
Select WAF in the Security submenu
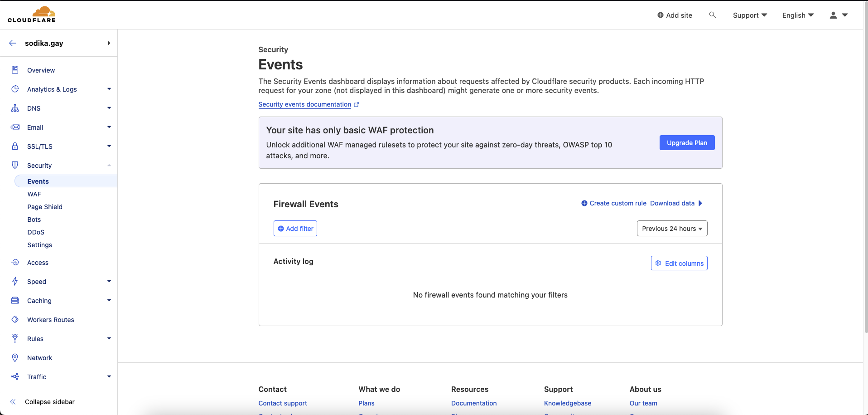pyautogui.click(x=34, y=194)
